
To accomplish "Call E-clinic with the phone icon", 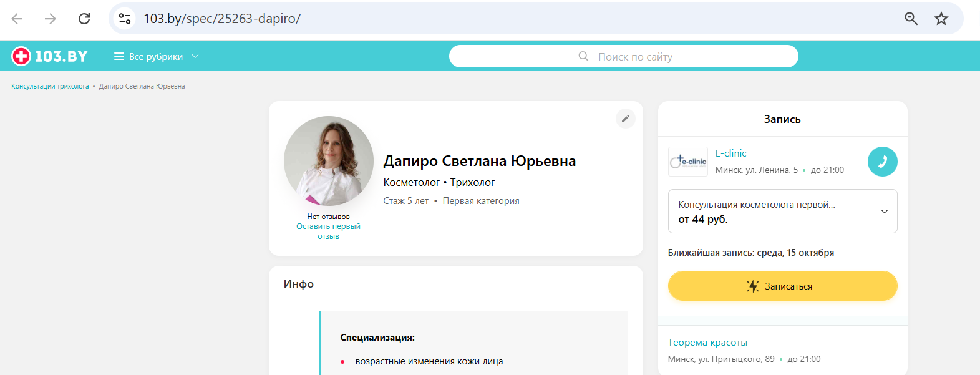I will (x=883, y=162).
